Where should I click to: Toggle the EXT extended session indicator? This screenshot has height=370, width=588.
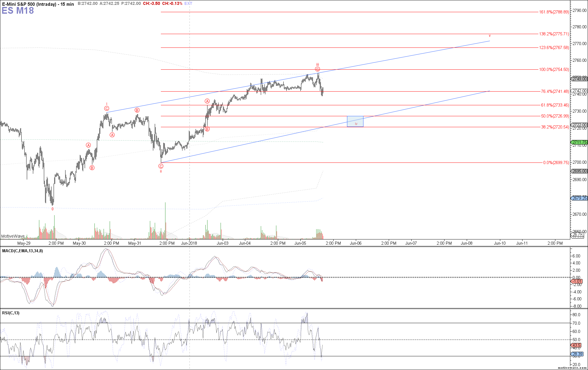point(188,3)
